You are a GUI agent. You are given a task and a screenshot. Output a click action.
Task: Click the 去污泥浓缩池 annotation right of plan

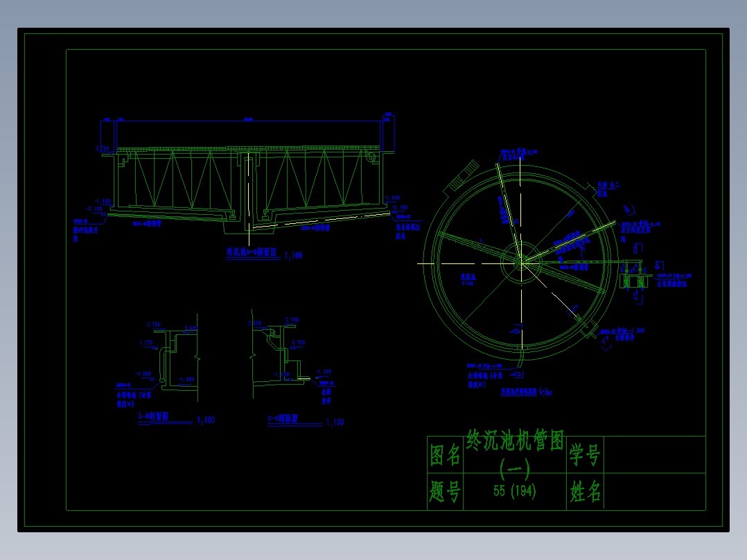point(671,284)
